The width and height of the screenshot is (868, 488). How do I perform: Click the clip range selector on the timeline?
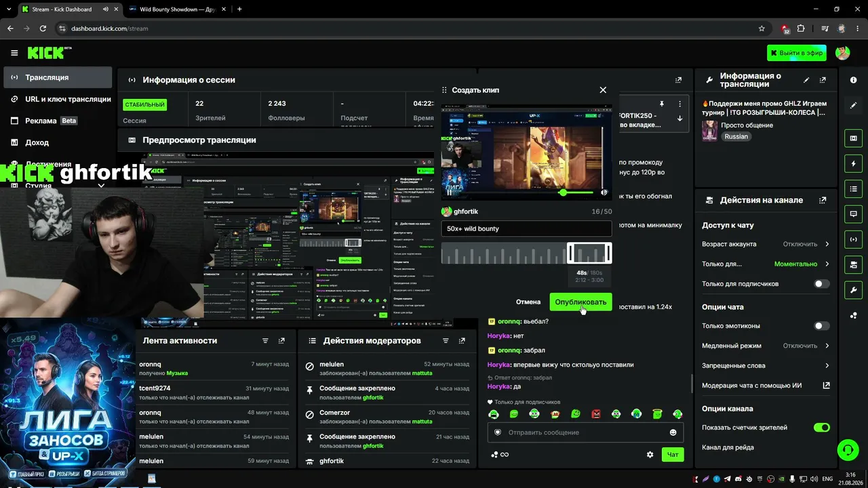click(x=589, y=253)
